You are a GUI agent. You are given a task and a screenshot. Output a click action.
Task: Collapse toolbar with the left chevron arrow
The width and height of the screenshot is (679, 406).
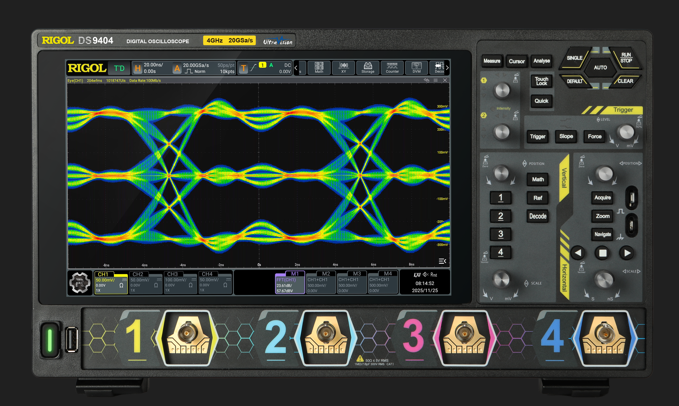tap(296, 68)
